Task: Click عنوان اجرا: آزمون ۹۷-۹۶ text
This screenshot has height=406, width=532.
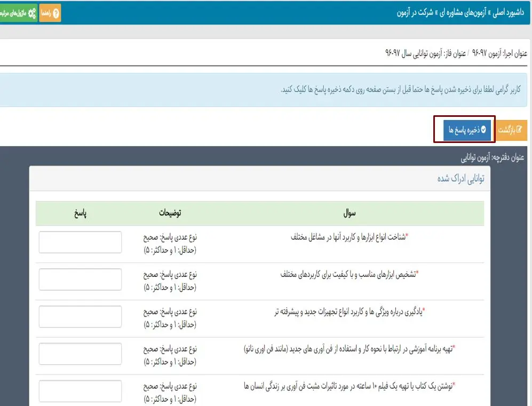Action: pos(499,53)
